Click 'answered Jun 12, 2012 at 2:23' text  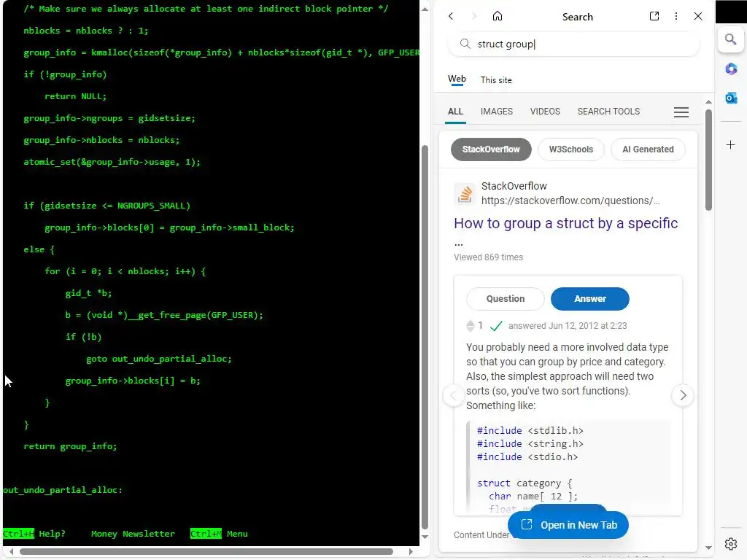(x=568, y=326)
